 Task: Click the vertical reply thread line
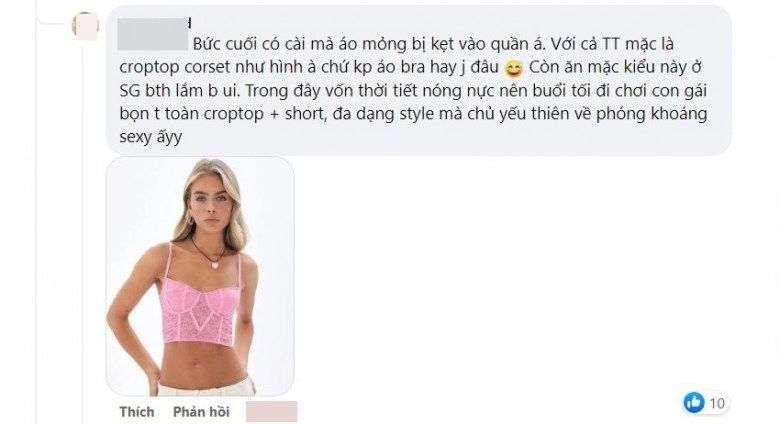click(x=82, y=232)
